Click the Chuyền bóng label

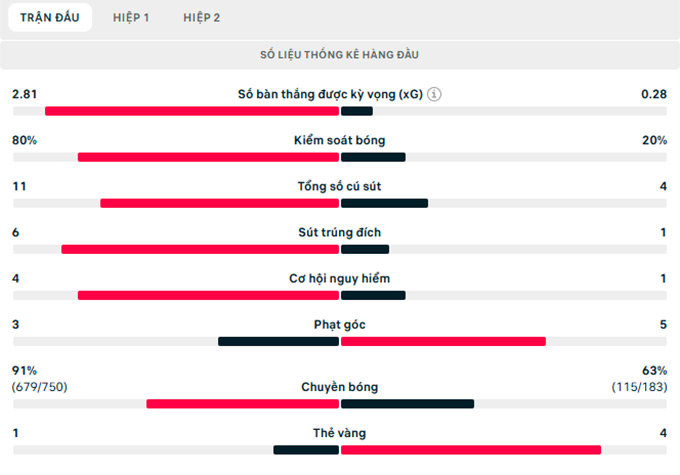(x=340, y=387)
